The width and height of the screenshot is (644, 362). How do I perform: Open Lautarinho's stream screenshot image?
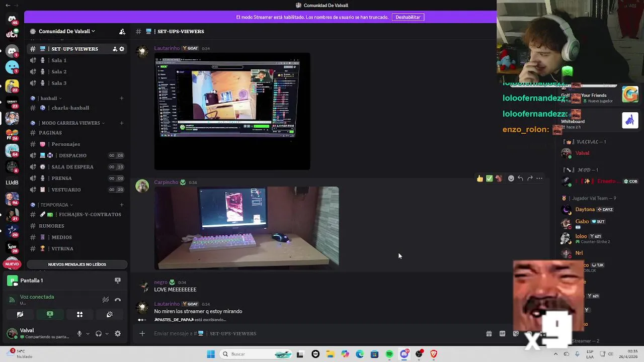(232, 111)
